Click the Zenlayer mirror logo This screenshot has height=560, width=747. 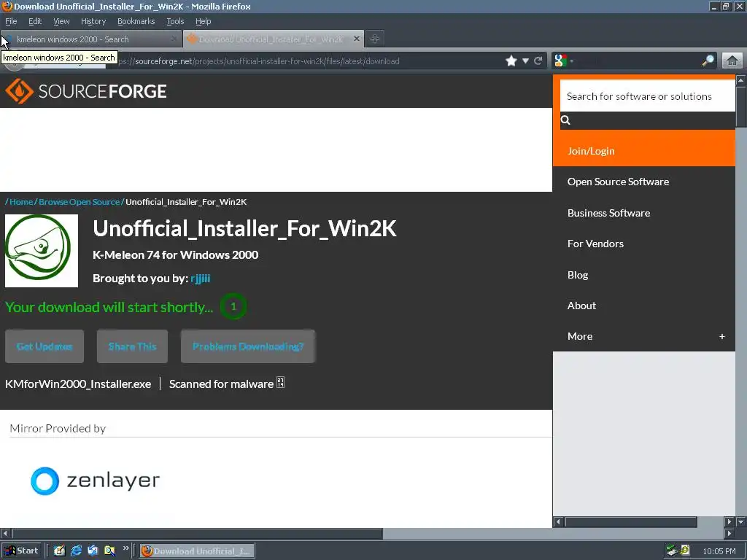96,481
